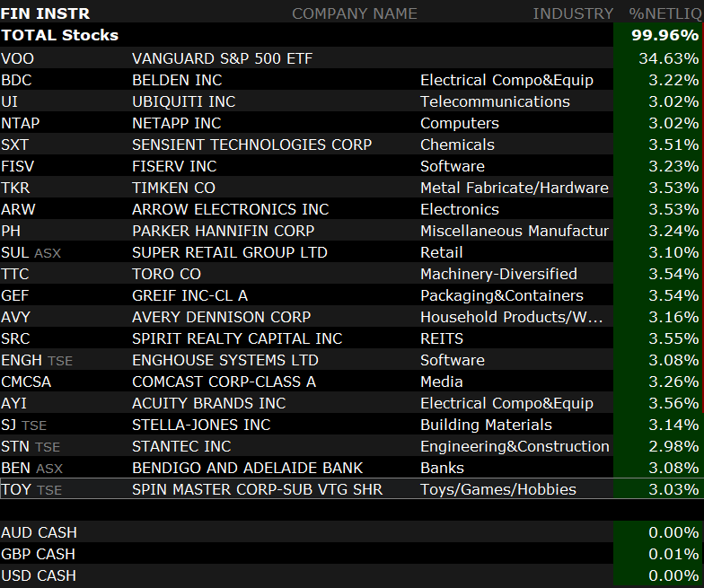
Task: Select the USD CASH row
Action: (352, 575)
